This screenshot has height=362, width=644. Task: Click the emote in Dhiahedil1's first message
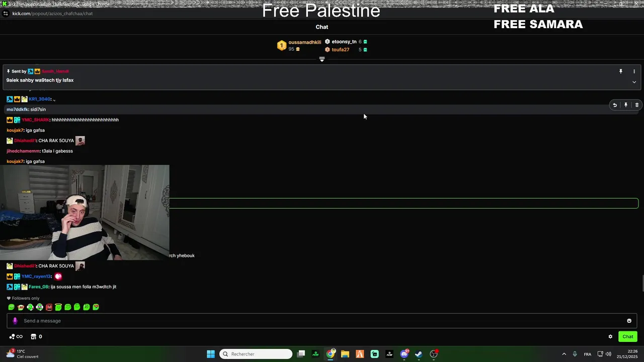tap(80, 141)
